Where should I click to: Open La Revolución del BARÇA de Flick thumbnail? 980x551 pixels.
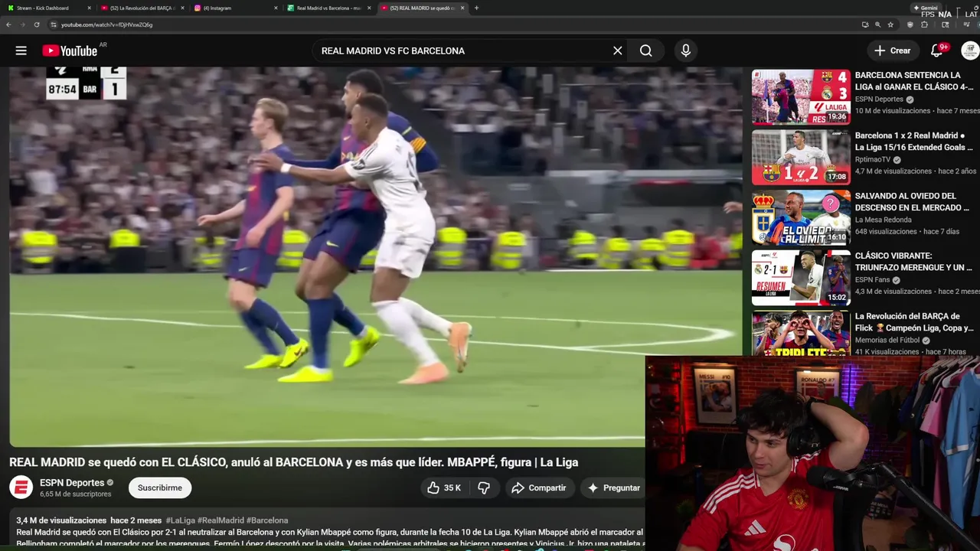tap(801, 333)
